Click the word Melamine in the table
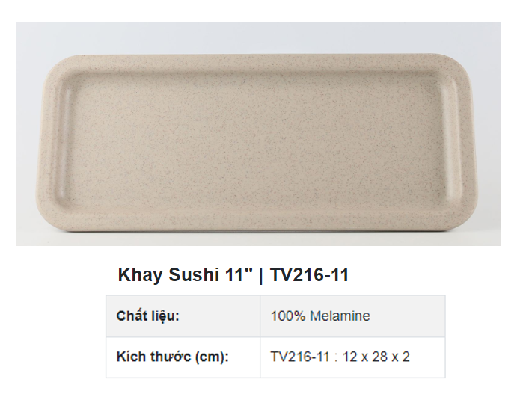This screenshot has width=532, height=397. click(x=340, y=316)
